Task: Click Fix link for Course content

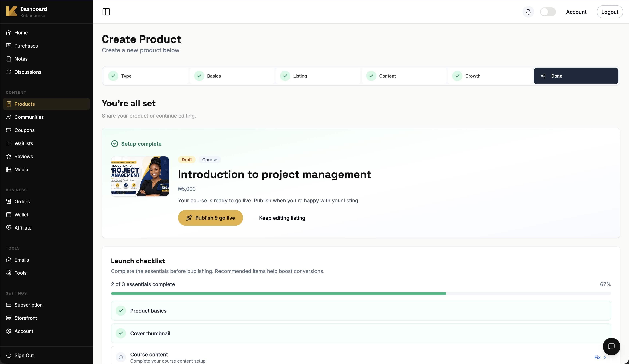Action: 600,357
